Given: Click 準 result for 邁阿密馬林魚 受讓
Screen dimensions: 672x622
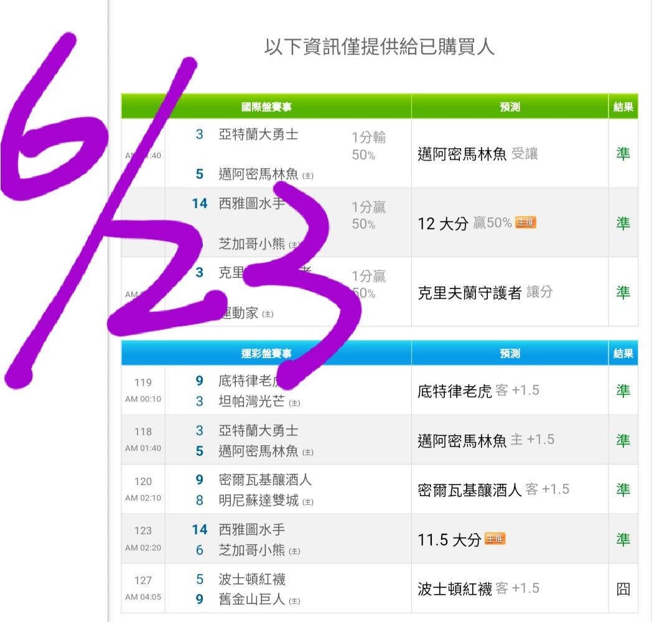Looking at the screenshot, I should point(623,154).
